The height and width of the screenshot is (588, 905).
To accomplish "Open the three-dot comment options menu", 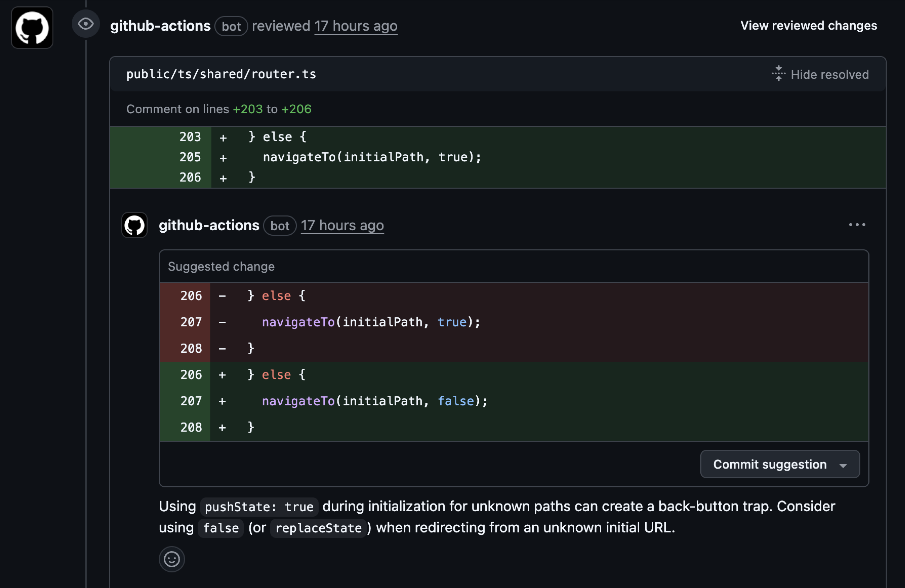I will pyautogui.click(x=857, y=225).
